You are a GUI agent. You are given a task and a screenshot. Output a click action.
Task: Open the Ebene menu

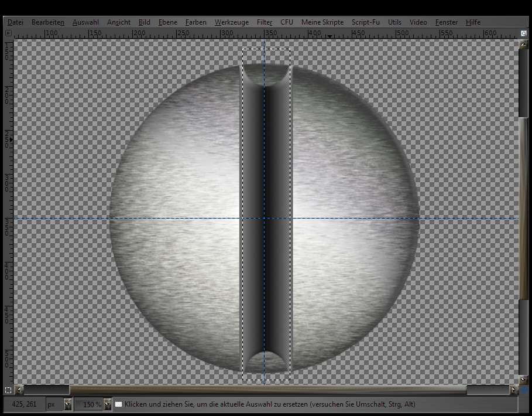click(x=168, y=22)
